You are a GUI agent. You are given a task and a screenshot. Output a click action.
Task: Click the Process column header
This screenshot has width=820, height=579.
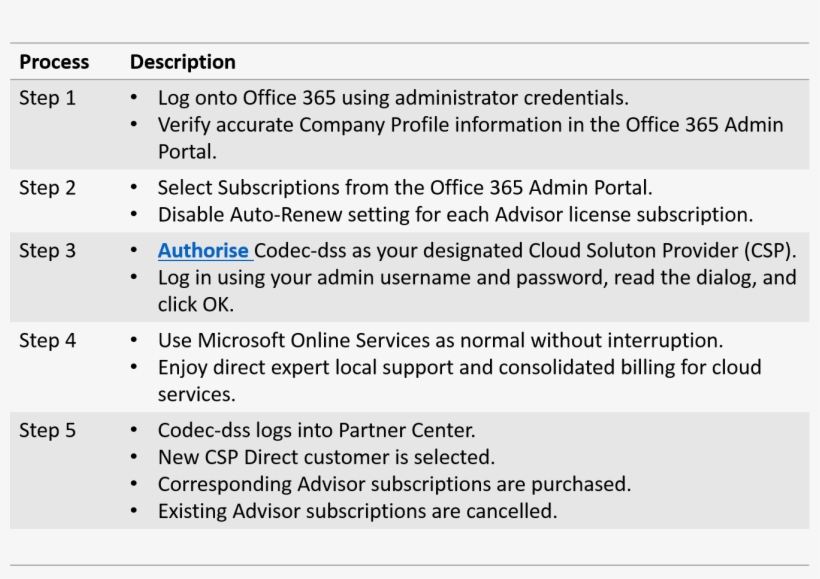(54, 62)
